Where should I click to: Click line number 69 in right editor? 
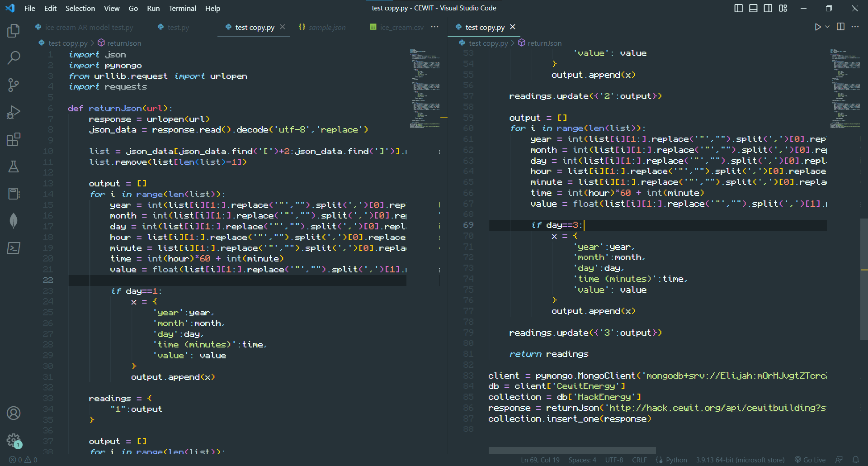[468, 225]
